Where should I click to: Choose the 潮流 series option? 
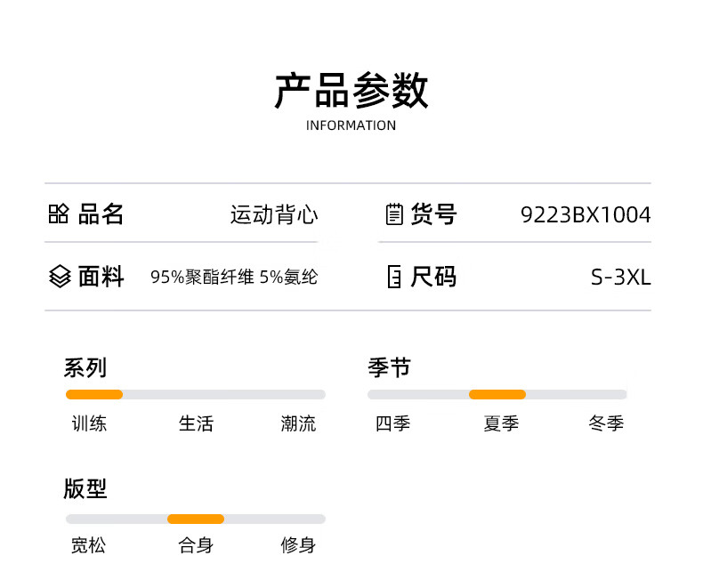(298, 423)
